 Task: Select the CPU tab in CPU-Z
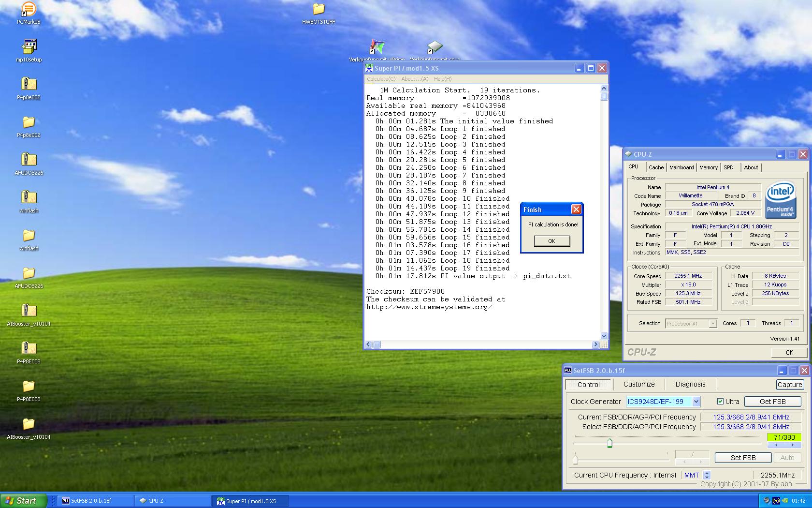(x=633, y=166)
